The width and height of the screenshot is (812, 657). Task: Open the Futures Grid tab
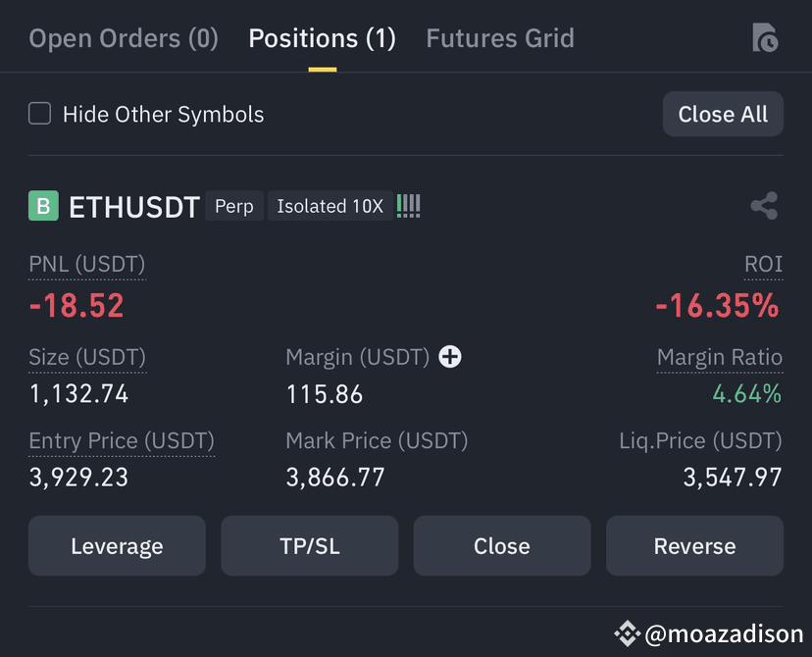click(x=500, y=39)
